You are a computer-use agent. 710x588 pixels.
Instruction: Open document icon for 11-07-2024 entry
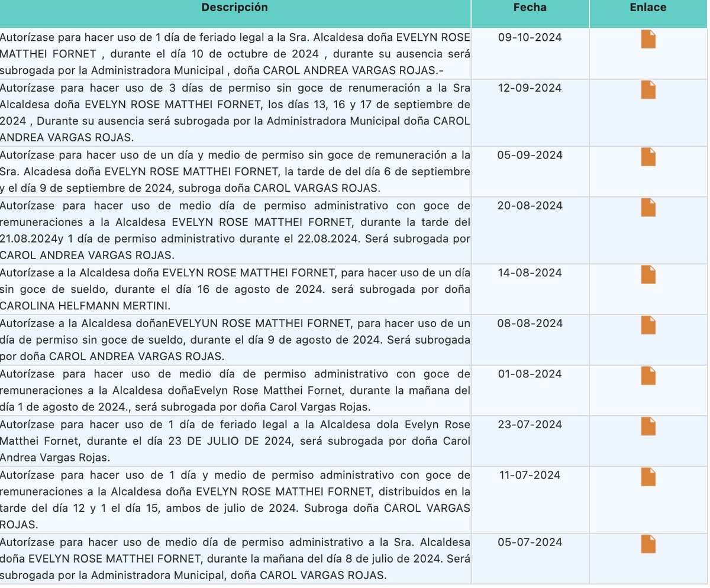click(648, 477)
